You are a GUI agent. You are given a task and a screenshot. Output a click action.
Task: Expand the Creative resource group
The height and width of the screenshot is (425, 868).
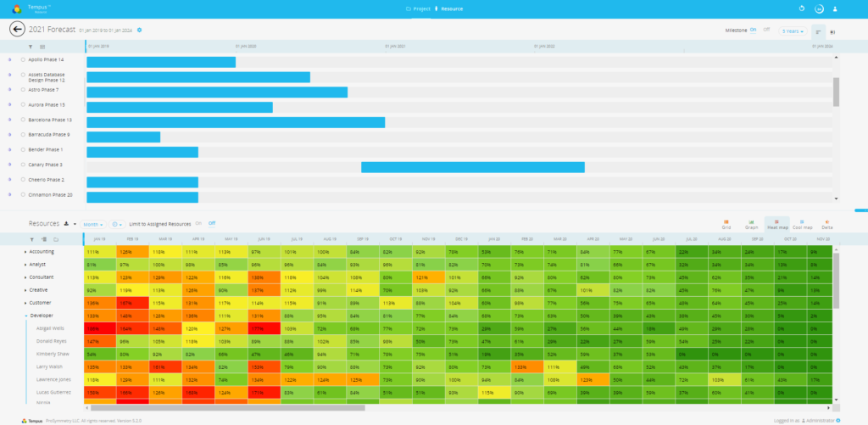pos(25,290)
